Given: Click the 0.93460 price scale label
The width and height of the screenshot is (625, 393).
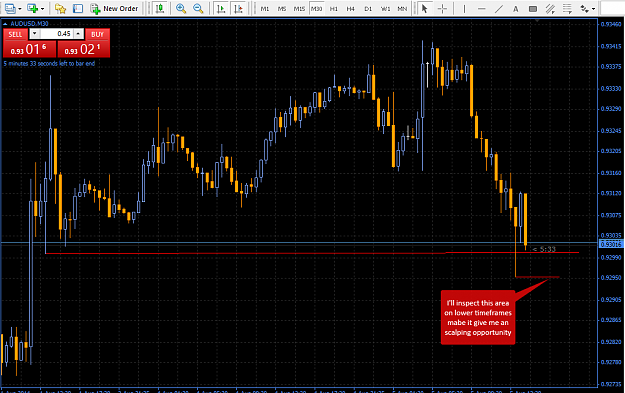Looking at the screenshot, I should pyautogui.click(x=611, y=25).
